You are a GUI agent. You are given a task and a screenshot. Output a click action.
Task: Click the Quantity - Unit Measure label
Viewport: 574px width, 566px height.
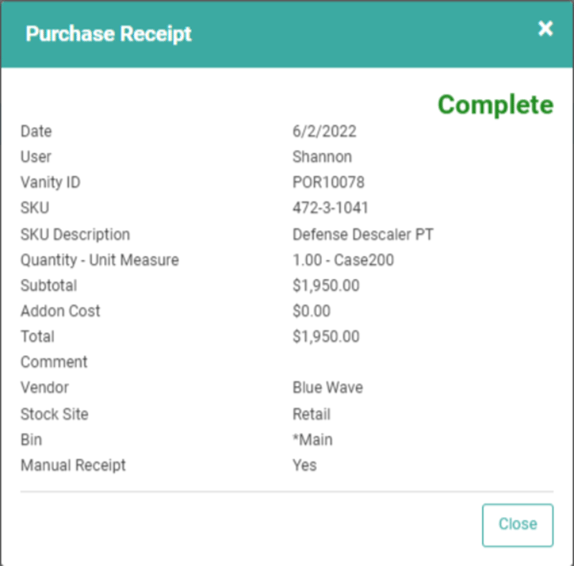[x=100, y=260]
